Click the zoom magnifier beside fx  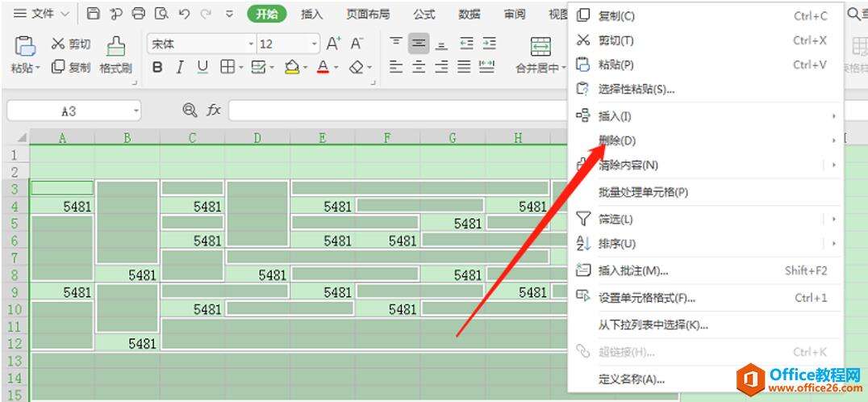[x=190, y=111]
